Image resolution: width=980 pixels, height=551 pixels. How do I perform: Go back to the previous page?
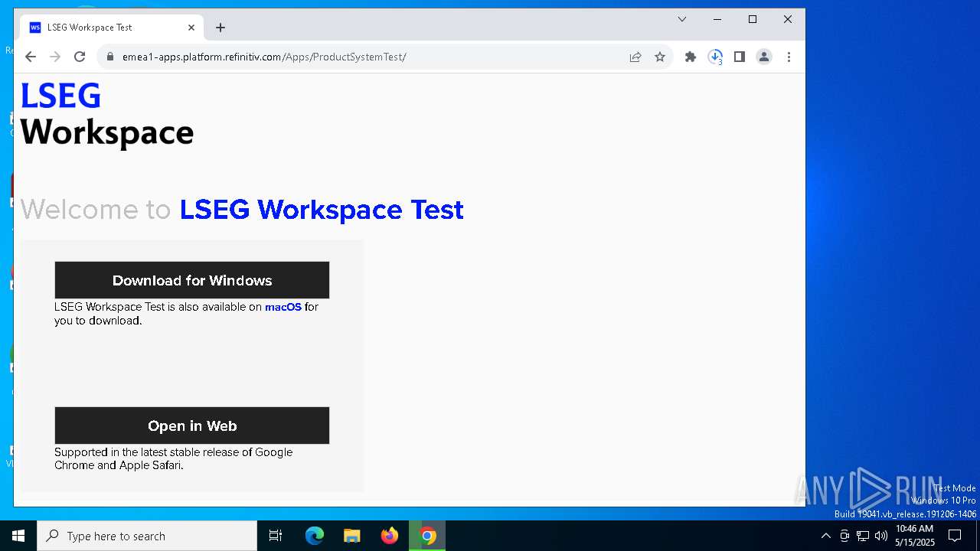click(31, 57)
